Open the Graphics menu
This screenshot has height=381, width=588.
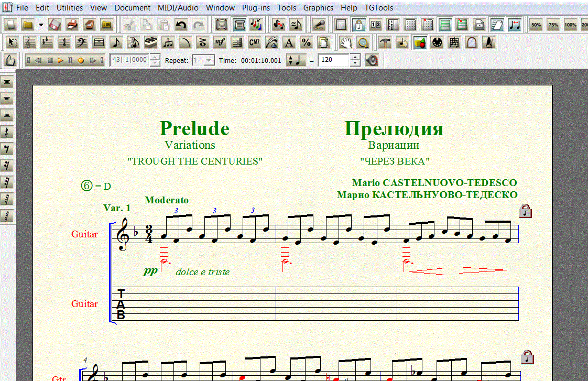click(x=318, y=7)
